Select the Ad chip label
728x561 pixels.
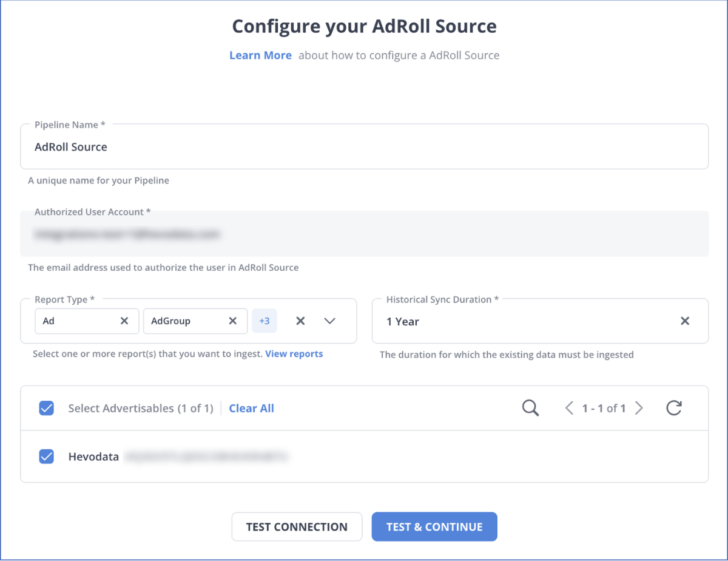[49, 321]
